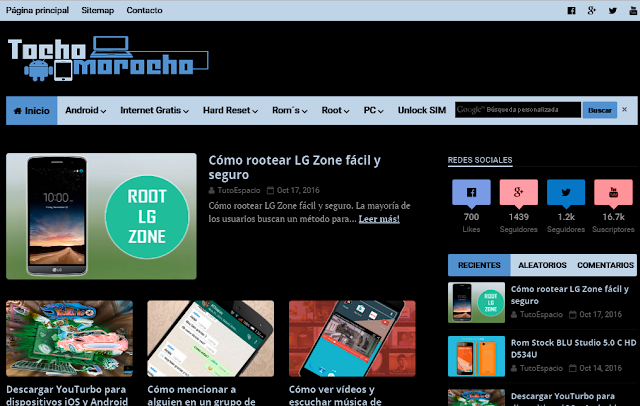Open the Sitemap link
The width and height of the screenshot is (640, 406).
pos(98,10)
